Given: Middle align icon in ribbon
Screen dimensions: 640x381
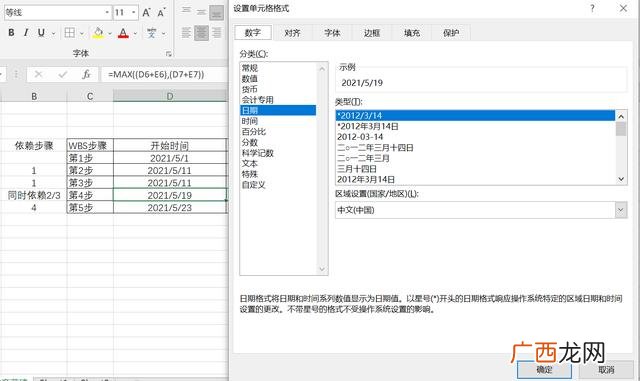Looking at the screenshot, I should tap(201, 12).
